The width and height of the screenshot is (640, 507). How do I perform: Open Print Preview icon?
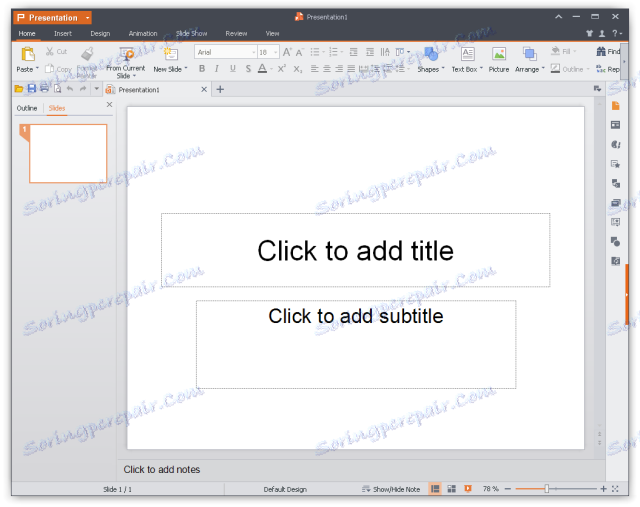pos(58,89)
